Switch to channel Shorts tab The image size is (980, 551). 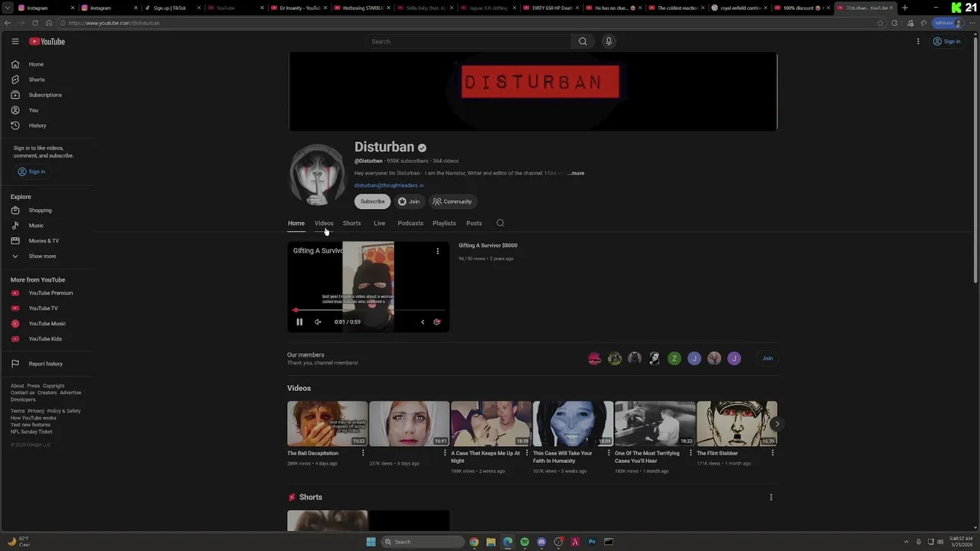(351, 223)
